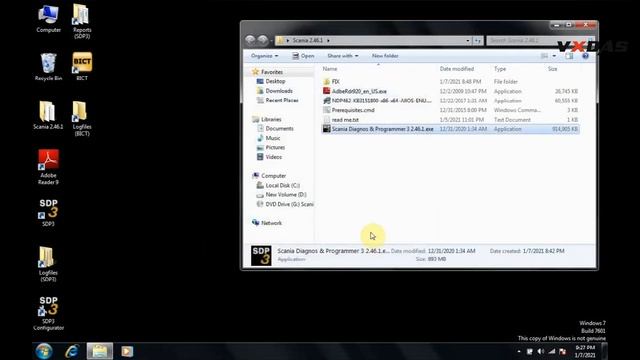640x360 pixels.
Task: Open Windows Media Player from the taskbar
Action: [x=127, y=351]
